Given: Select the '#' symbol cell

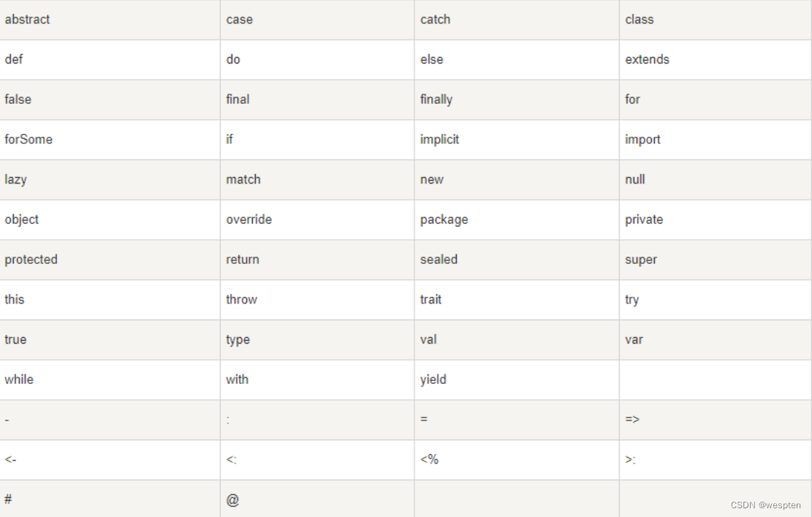Looking at the screenshot, I should coord(8,499).
